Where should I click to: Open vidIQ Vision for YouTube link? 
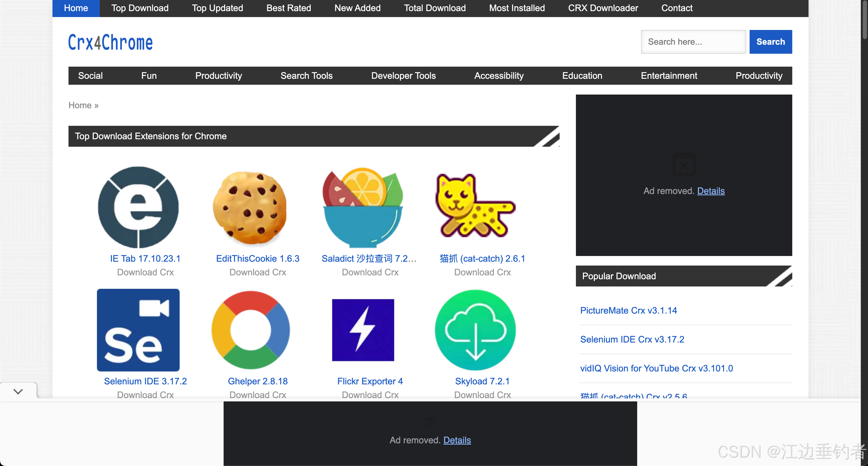tap(656, 368)
